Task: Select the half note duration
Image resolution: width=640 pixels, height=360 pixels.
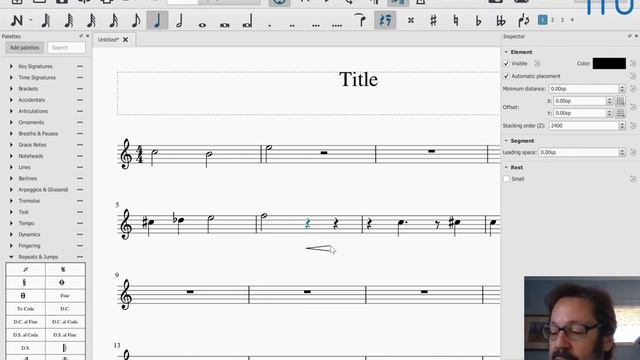Action: click(180, 20)
